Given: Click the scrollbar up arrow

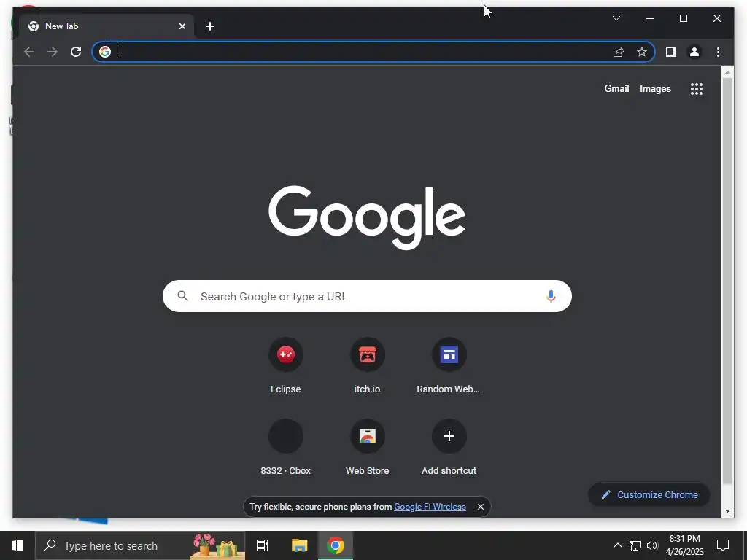Looking at the screenshot, I should pos(727,72).
